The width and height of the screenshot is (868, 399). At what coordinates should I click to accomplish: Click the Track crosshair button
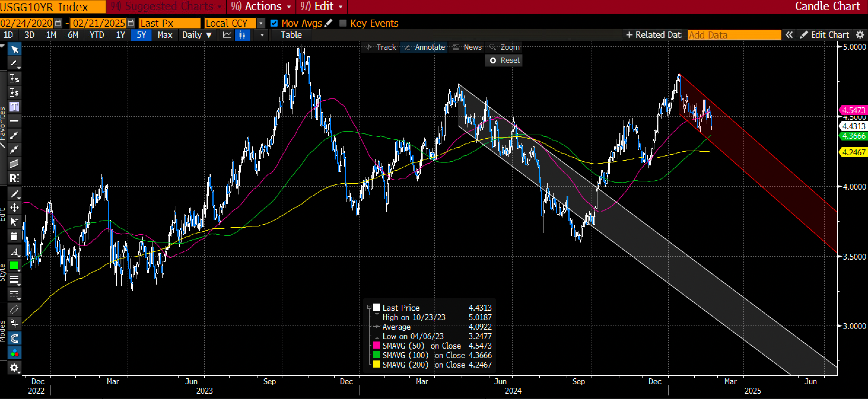click(x=381, y=47)
